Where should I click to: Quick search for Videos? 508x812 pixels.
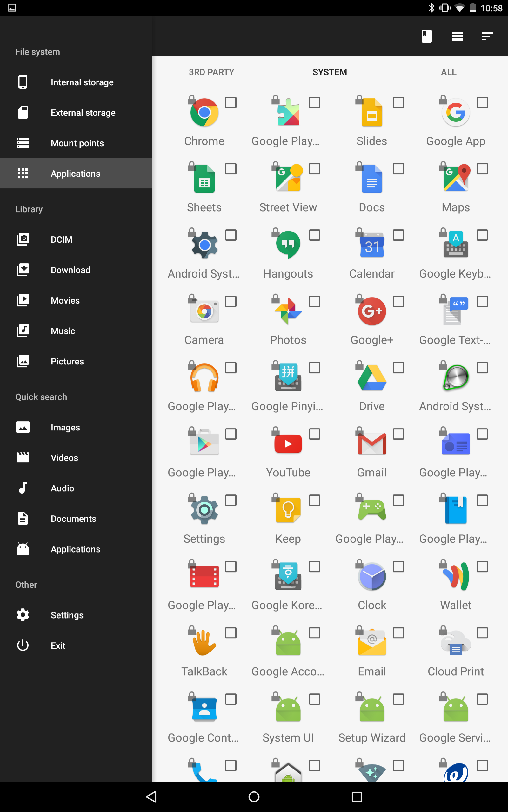coord(76,458)
